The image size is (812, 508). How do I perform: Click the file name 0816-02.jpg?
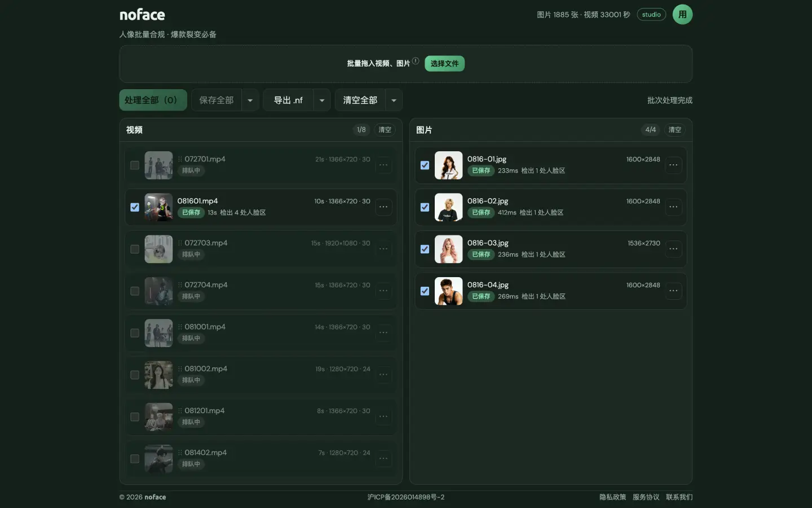pos(488,201)
